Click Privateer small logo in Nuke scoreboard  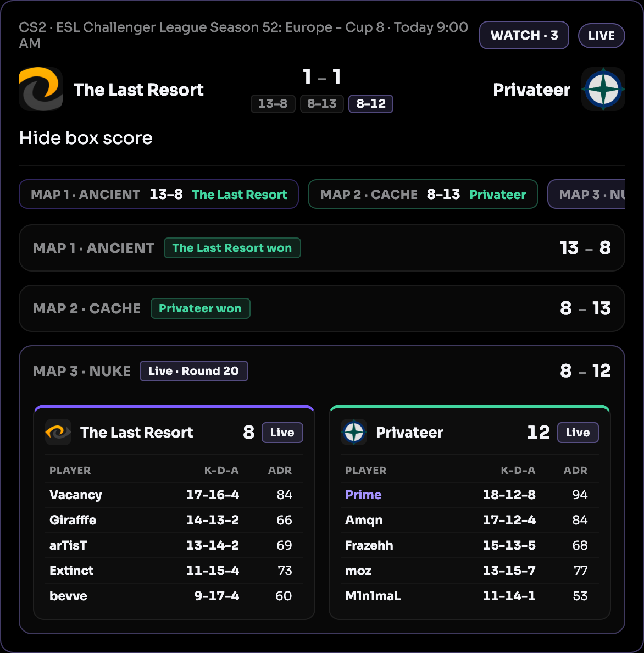point(354,432)
